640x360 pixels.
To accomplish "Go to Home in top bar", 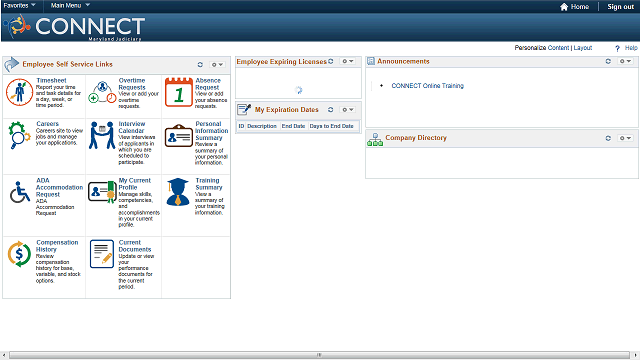I will tap(580, 7).
